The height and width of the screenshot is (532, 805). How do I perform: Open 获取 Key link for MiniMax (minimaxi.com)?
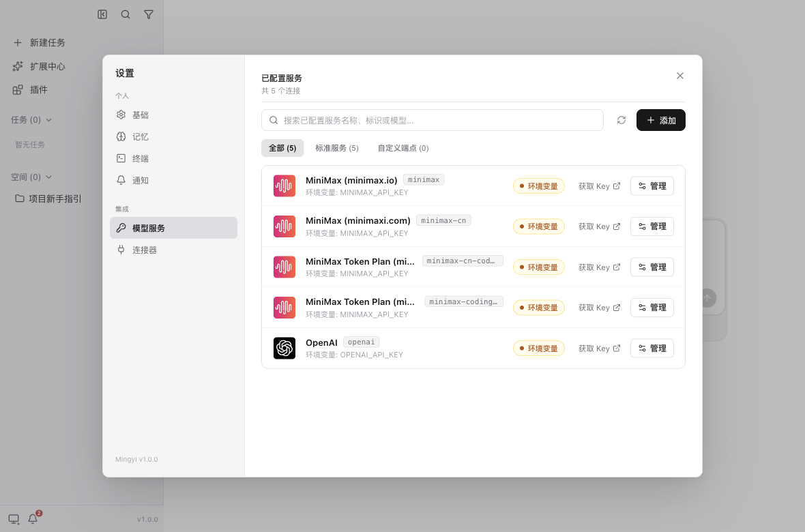click(599, 226)
